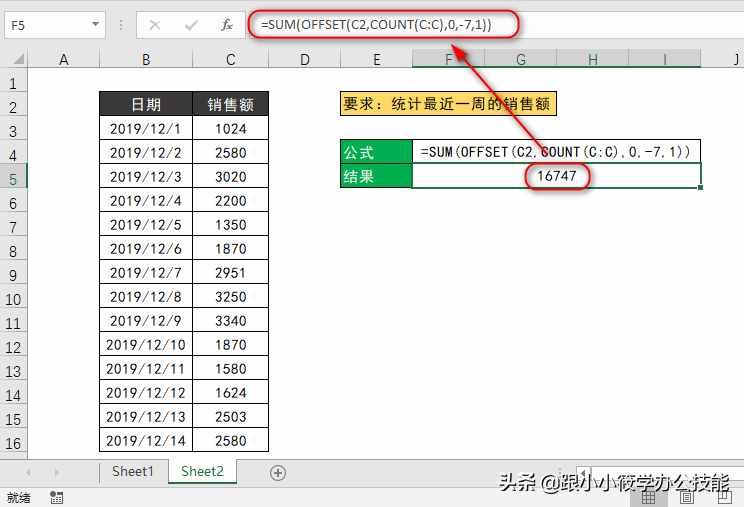Open the Name Box dropdown arrow
This screenshot has width=744, height=507.
pos(95,24)
